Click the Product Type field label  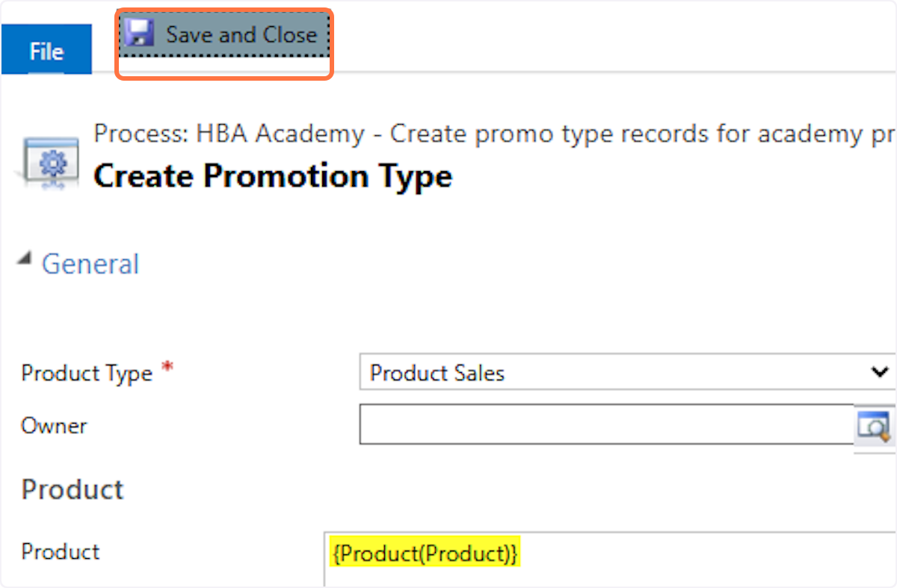pyautogui.click(x=87, y=373)
